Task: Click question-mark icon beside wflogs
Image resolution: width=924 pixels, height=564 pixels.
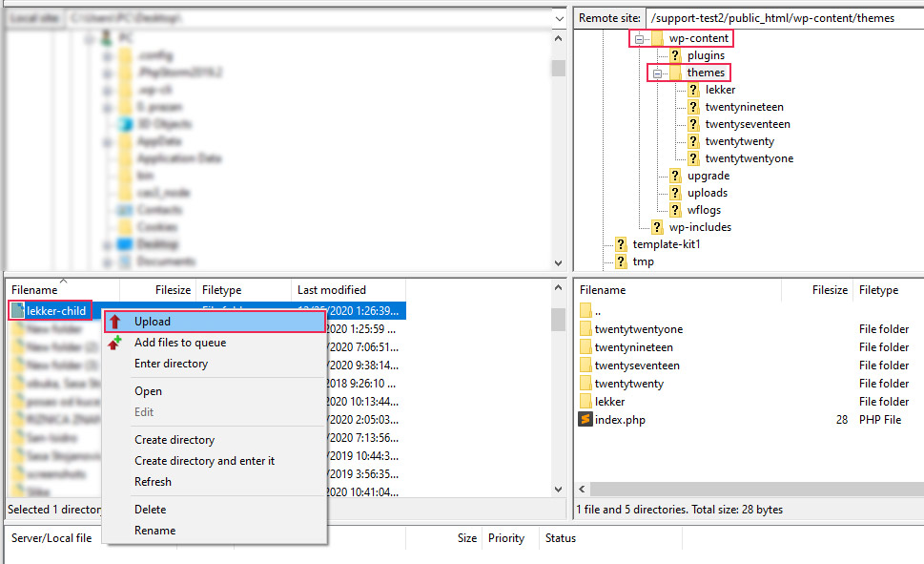Action: point(675,210)
